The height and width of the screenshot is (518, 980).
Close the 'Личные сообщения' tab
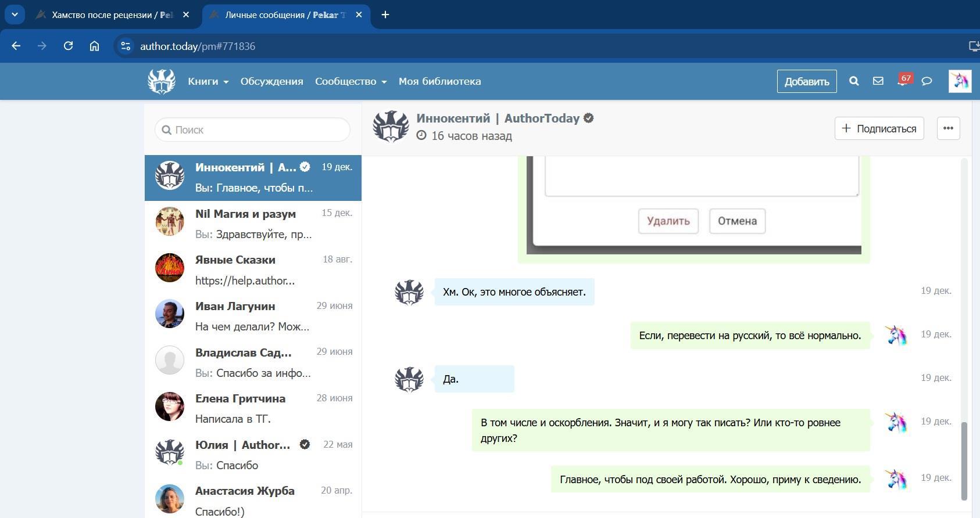tap(359, 15)
